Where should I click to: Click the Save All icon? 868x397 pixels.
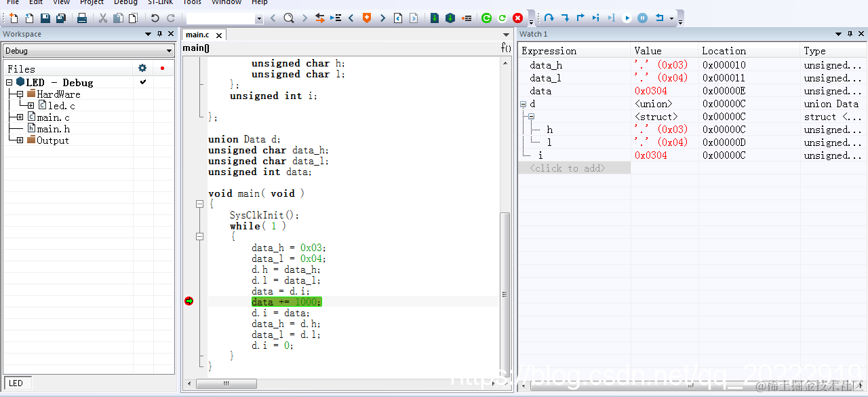(61, 18)
